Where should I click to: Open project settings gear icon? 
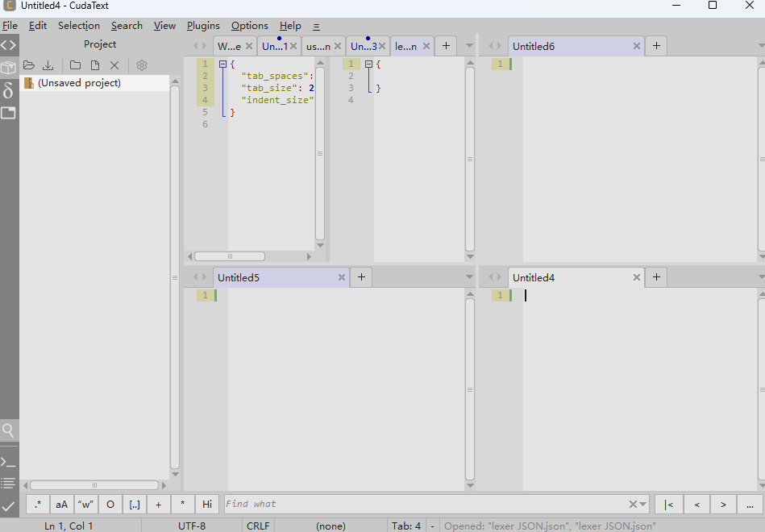pyautogui.click(x=142, y=65)
